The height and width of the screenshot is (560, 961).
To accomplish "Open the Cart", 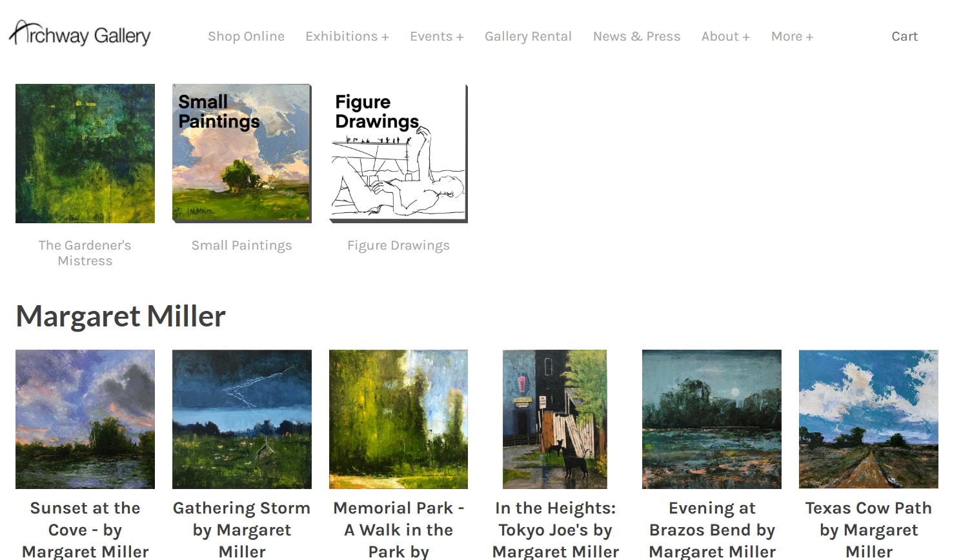I will (904, 36).
